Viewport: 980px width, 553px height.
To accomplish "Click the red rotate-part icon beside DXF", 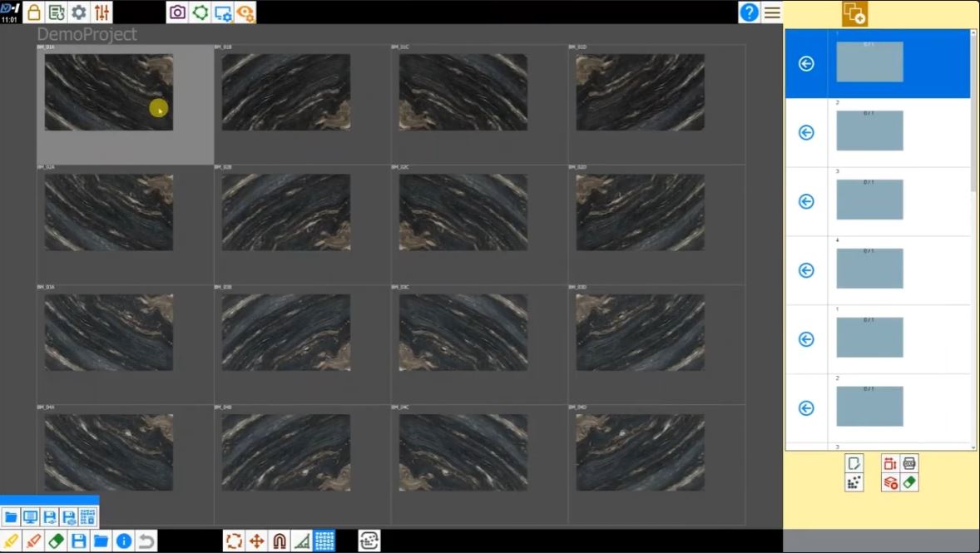I will click(891, 464).
